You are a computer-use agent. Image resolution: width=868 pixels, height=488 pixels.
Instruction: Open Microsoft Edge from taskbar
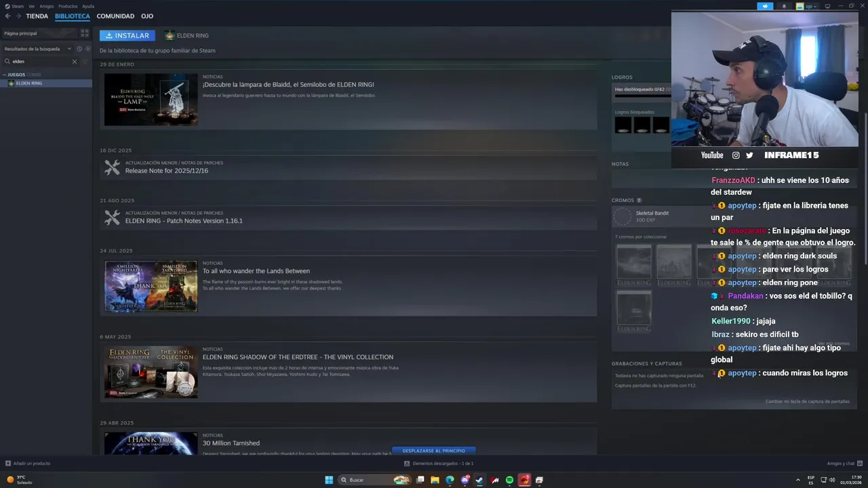click(x=450, y=480)
